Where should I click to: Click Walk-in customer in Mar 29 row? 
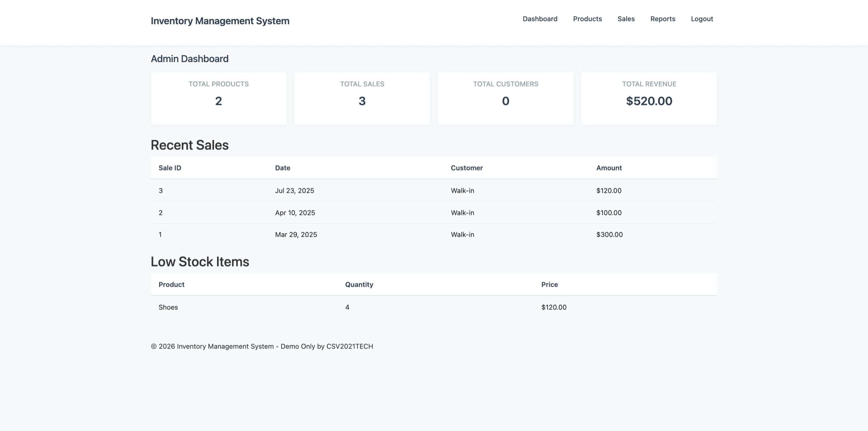(462, 235)
